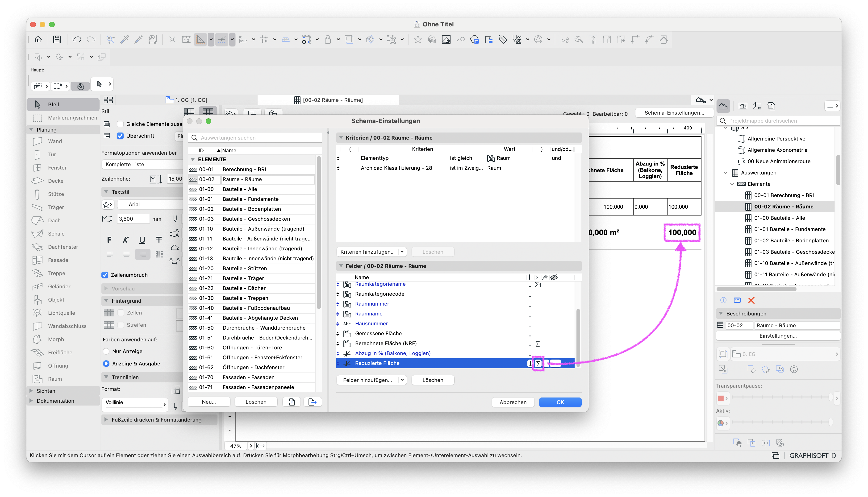Viewport: 868px width, 497px height.
Task: Uncheck the Überschrift checkbox
Action: point(120,136)
